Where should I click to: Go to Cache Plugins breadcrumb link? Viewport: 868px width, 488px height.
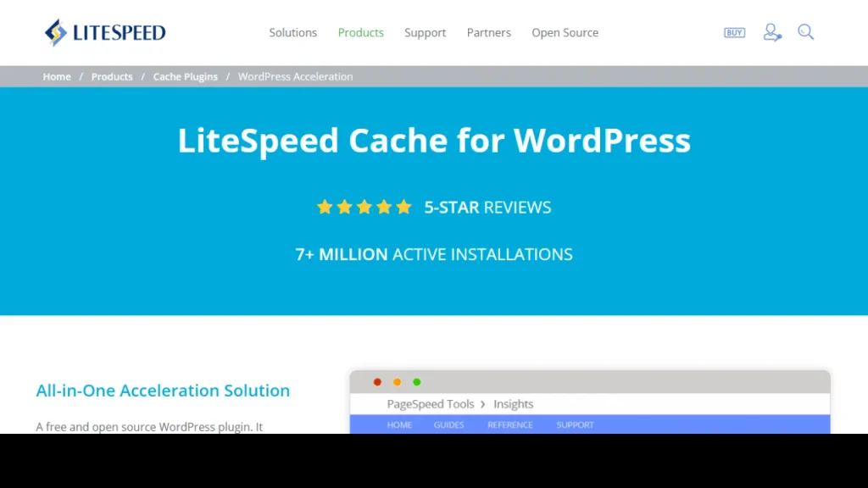coord(186,76)
